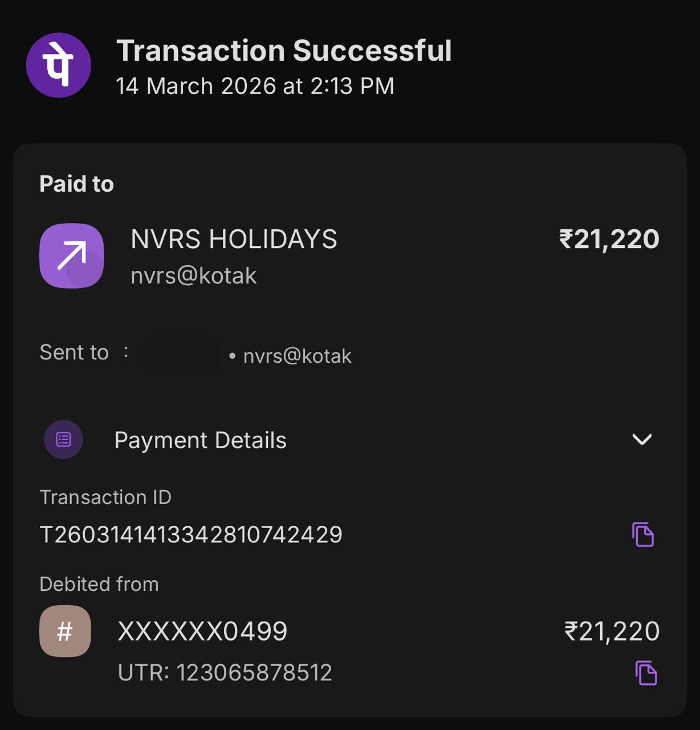The image size is (700, 730).
Task: Tap the Debited from label
Action: [x=99, y=584]
